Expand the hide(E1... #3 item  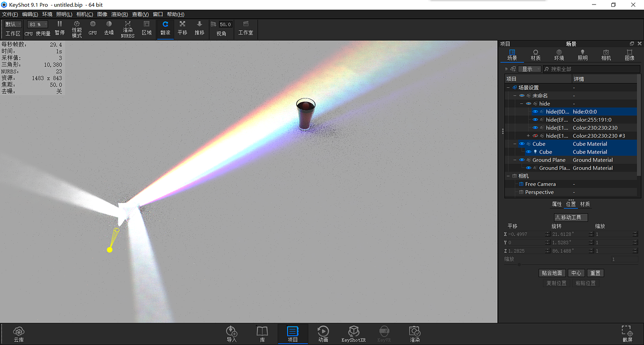click(x=528, y=136)
